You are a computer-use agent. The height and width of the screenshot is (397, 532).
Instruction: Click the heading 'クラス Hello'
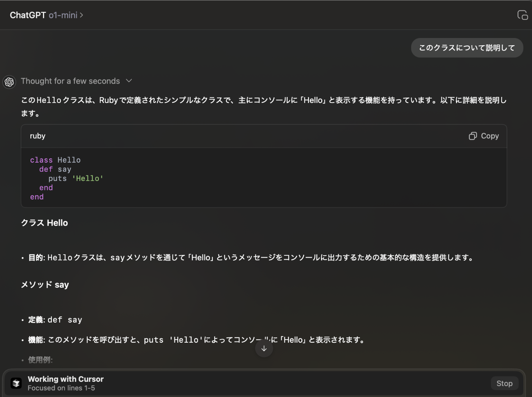[44, 223]
